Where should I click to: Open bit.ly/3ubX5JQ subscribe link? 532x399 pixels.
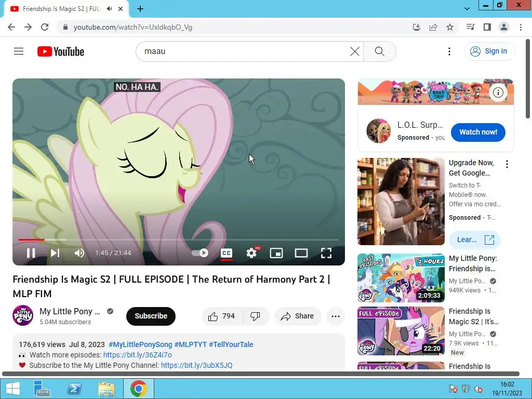(x=196, y=365)
